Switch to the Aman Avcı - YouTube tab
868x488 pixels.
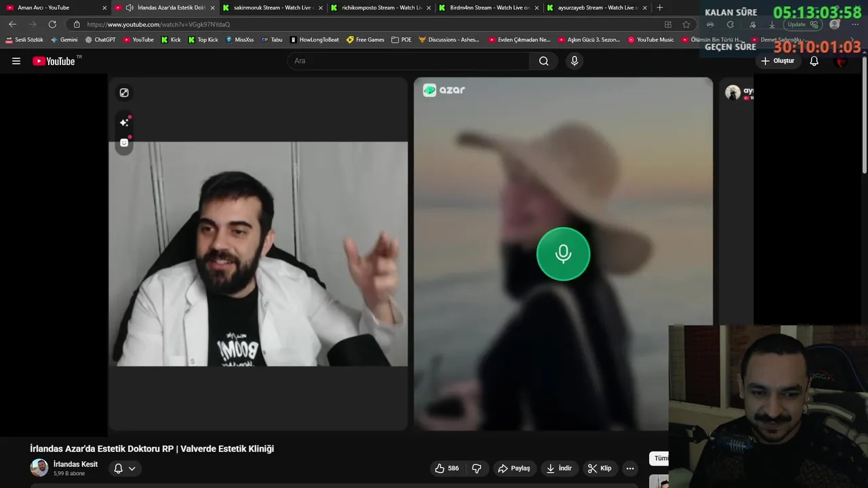tap(55, 7)
